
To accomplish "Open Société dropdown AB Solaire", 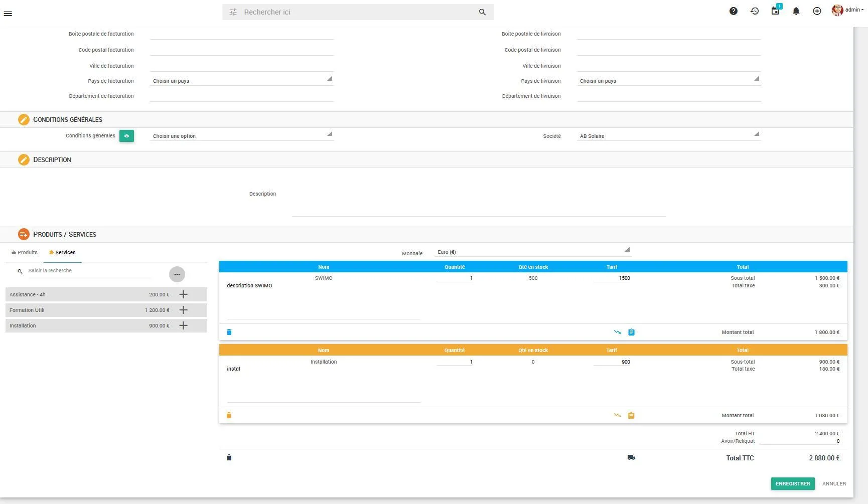I will (669, 136).
